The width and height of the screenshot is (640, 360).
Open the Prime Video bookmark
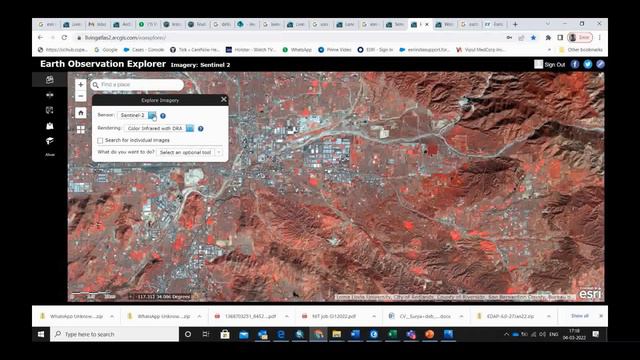pyautogui.click(x=335, y=50)
